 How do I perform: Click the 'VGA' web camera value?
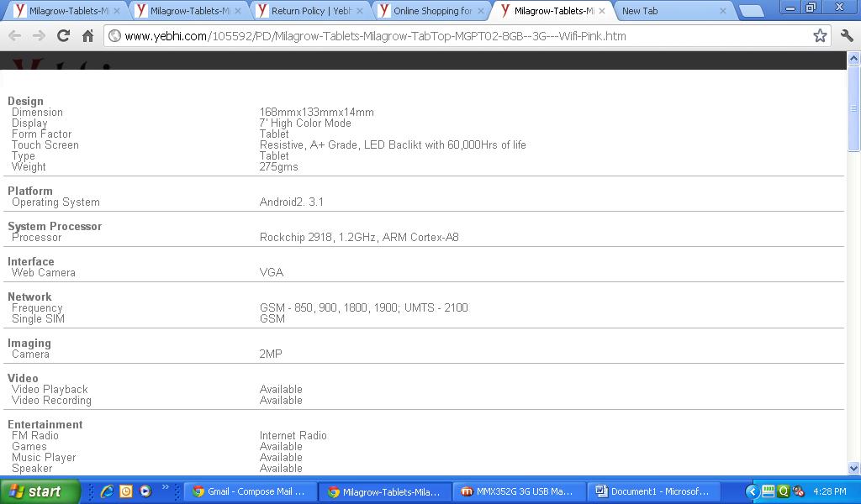(272, 273)
